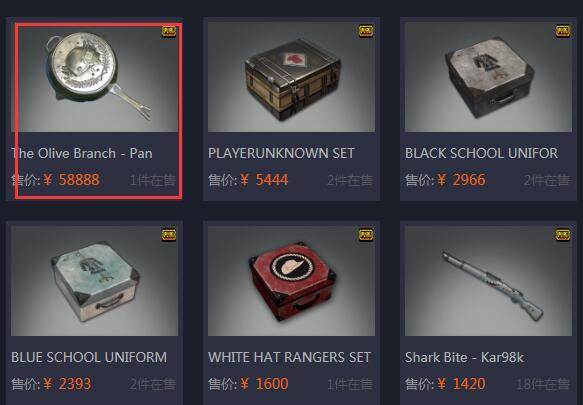Click gold badge on Shark Bite Kar98k card
583x405 pixels.
(563, 235)
